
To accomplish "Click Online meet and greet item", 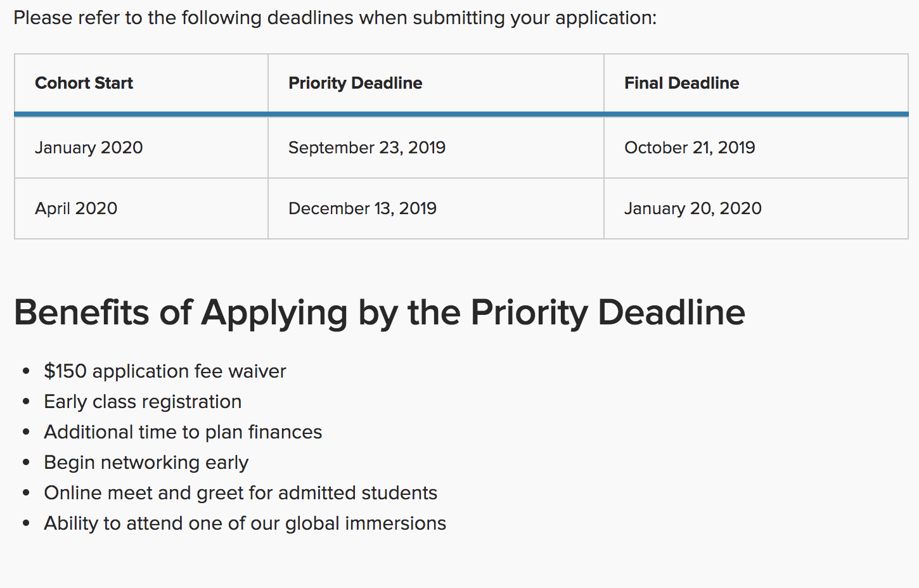I will (241, 493).
